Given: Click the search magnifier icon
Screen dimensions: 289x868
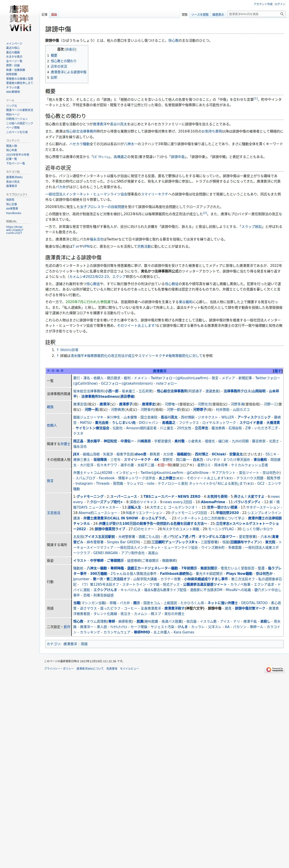Looking at the screenshot, I should pyautogui.click(x=282, y=14).
